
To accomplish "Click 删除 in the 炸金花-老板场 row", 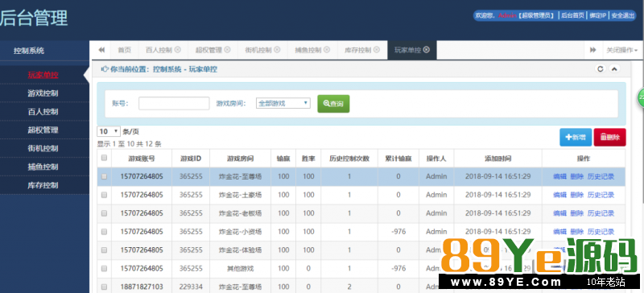I will click(x=577, y=213).
